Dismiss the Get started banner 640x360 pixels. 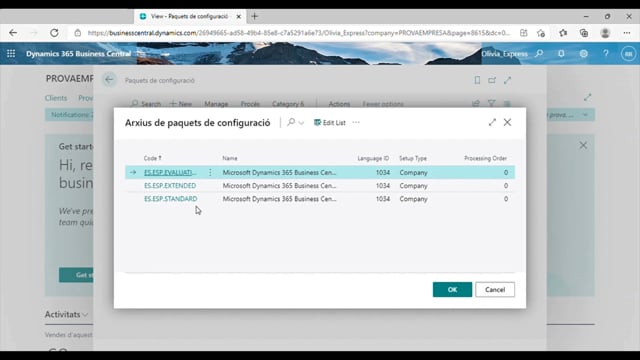(x=583, y=145)
